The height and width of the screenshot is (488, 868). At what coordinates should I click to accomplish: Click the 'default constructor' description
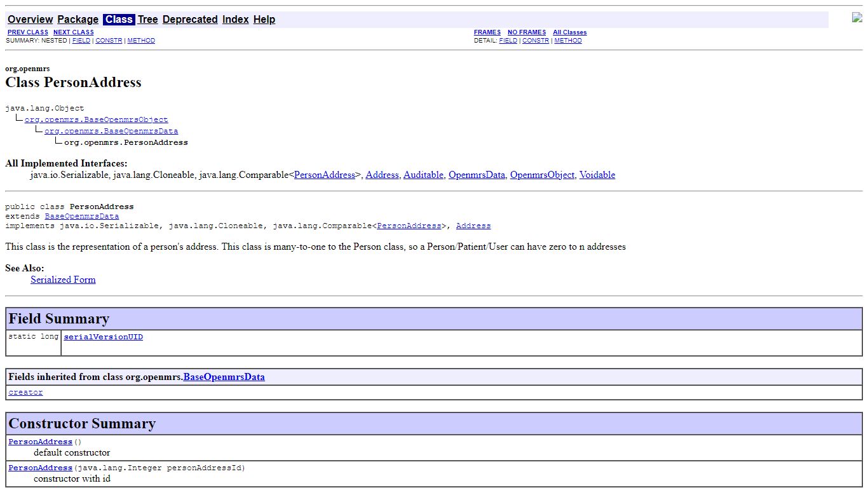pyautogui.click(x=72, y=452)
